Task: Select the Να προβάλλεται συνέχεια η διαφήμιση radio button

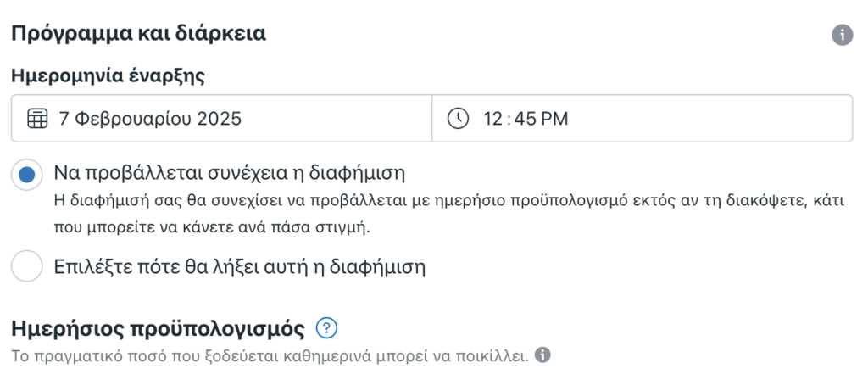Action: 26,175
